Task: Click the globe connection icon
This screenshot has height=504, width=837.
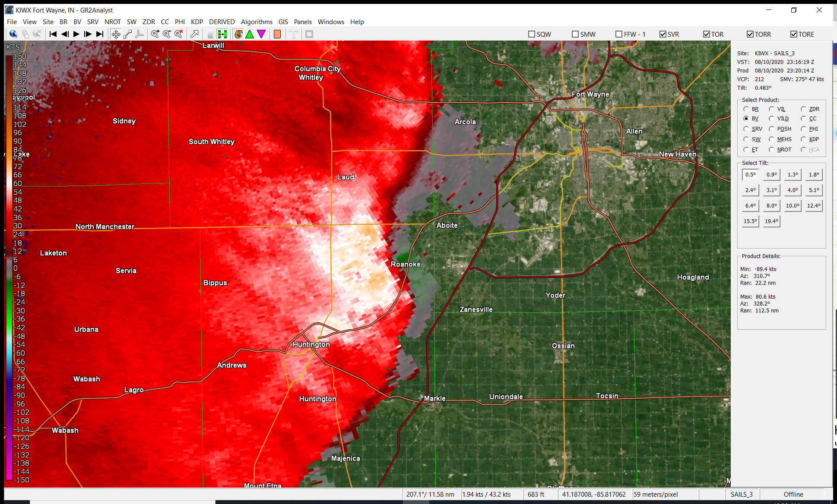Action: click(13, 34)
